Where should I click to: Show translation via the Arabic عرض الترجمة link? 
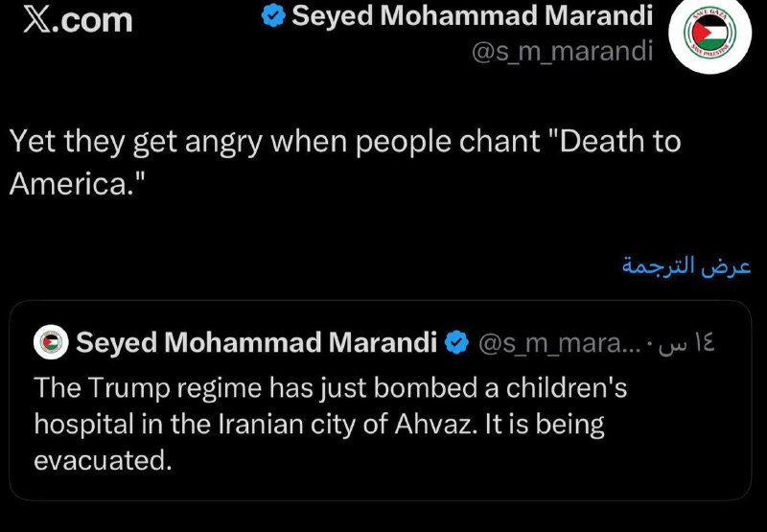click(686, 266)
